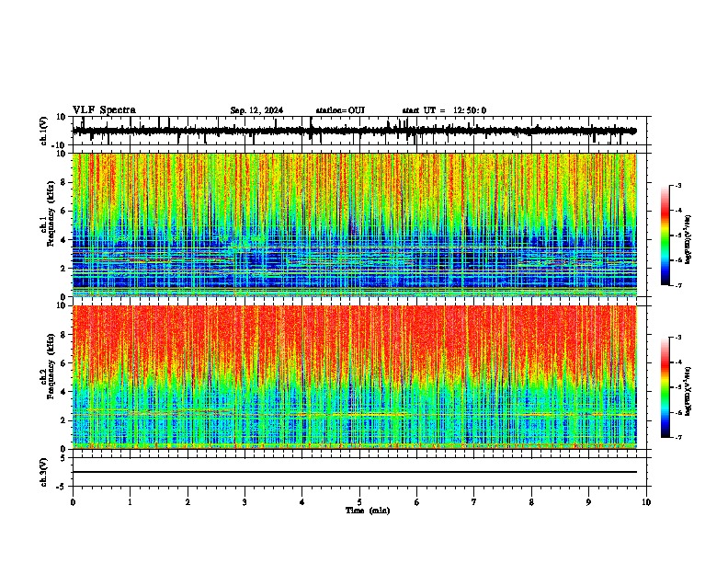Image resolution: width=728 pixels, height=563 pixels.
Task: Click the ch.1 voltage waveform trace
Action: 354,131
